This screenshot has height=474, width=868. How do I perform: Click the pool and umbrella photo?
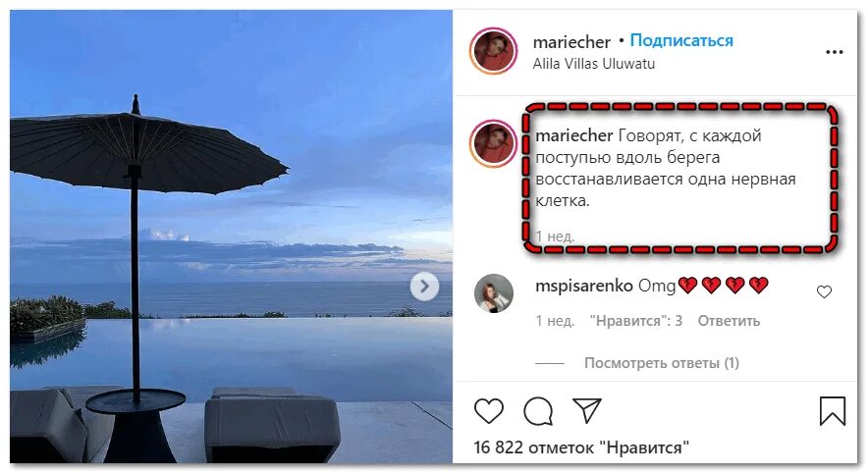coord(232,237)
